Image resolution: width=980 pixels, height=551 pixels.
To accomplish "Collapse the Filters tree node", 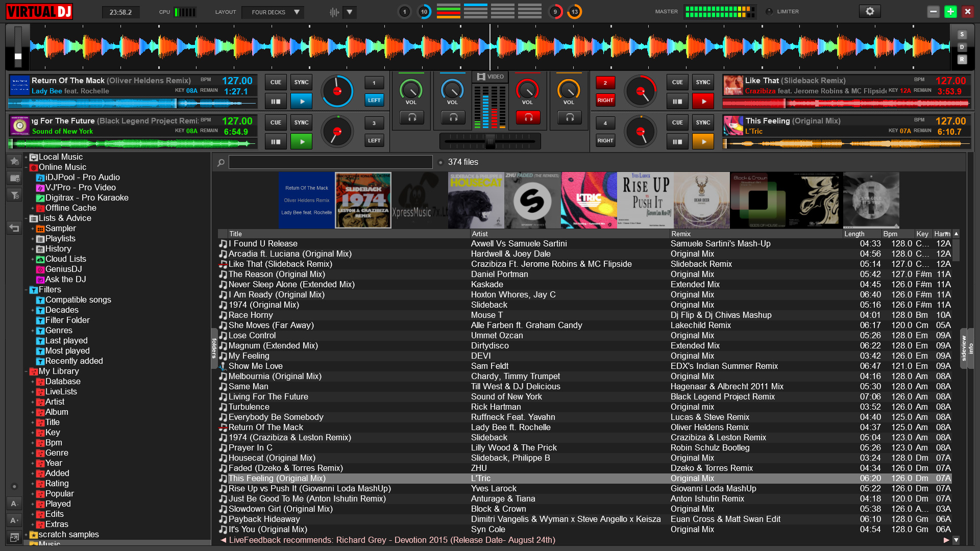I will tap(26, 290).
